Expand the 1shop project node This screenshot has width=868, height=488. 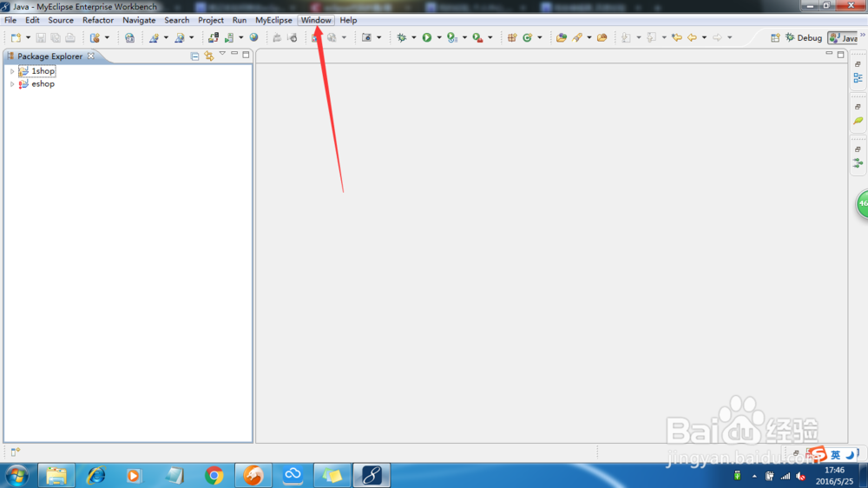[12, 71]
